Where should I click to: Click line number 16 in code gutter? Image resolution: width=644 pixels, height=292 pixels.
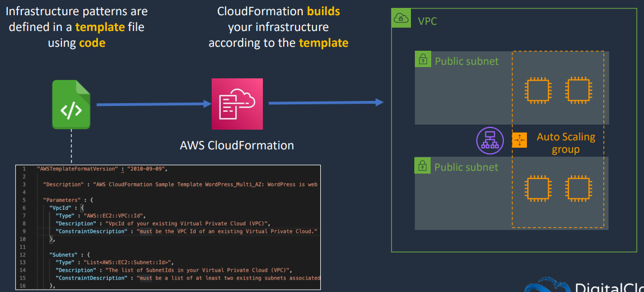[x=23, y=286]
